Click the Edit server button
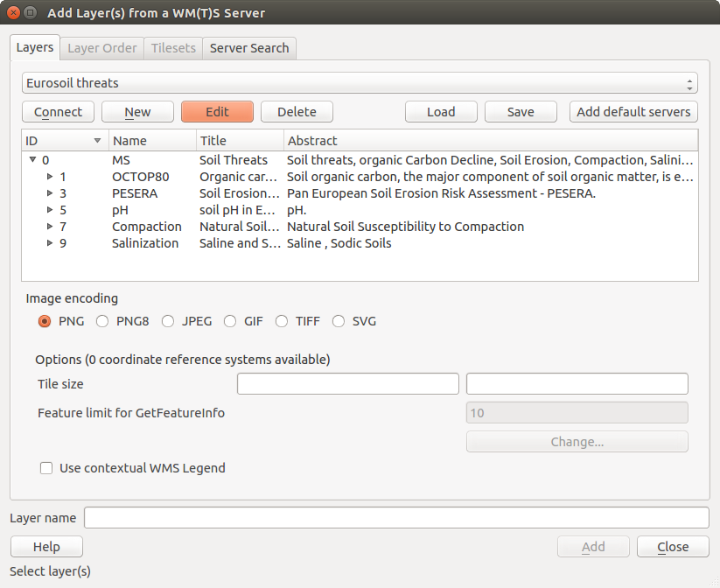The width and height of the screenshot is (720, 588). (217, 112)
